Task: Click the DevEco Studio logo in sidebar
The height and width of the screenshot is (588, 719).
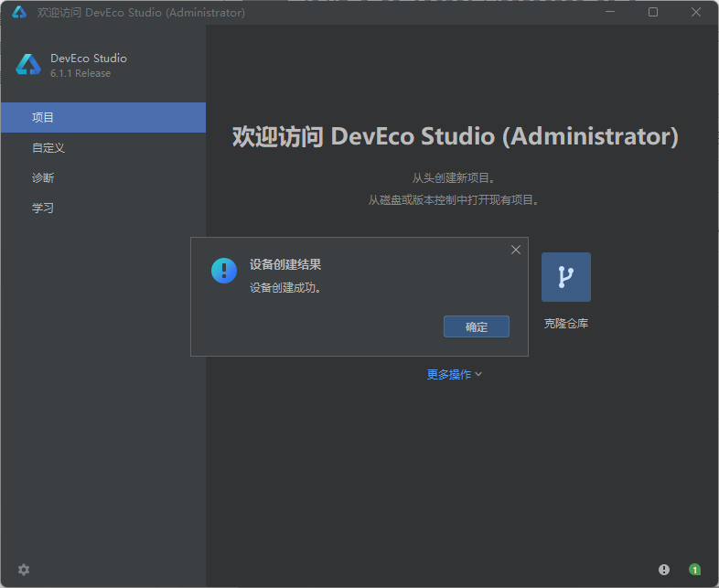Action: click(28, 65)
